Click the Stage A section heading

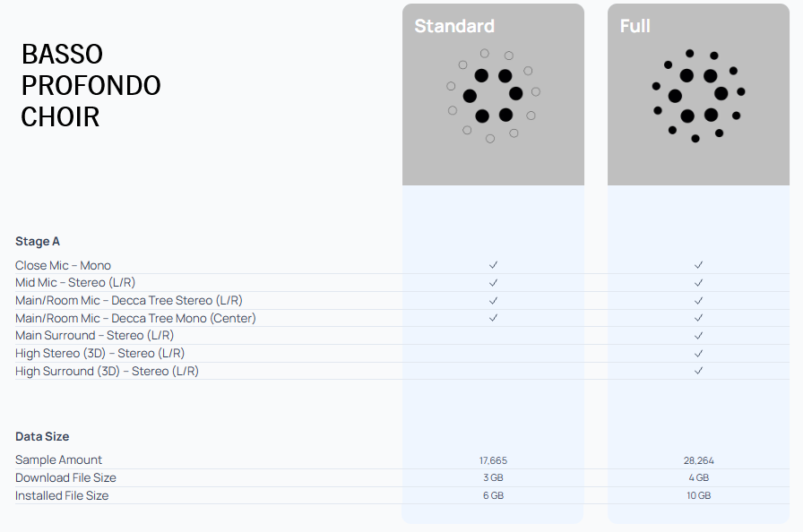point(38,241)
